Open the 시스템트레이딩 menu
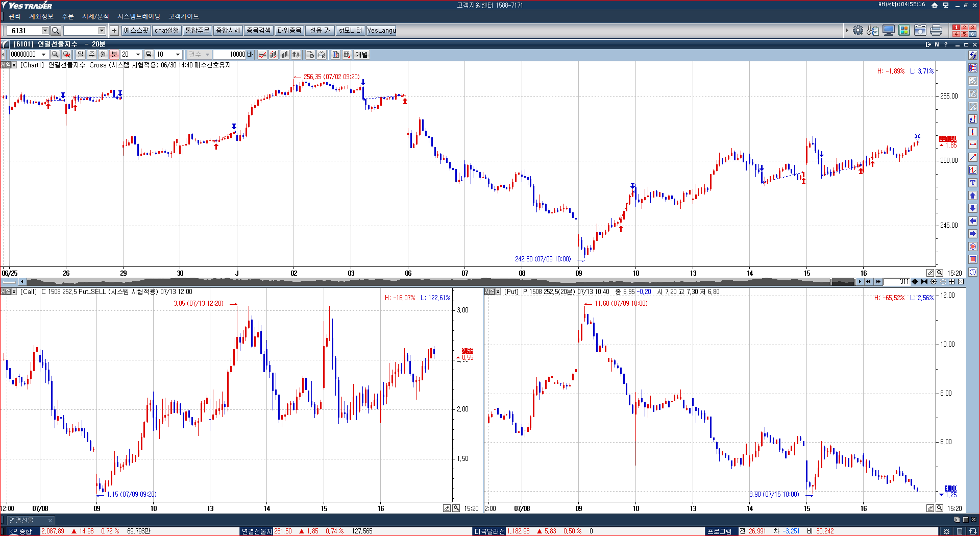980x536 pixels. (138, 16)
